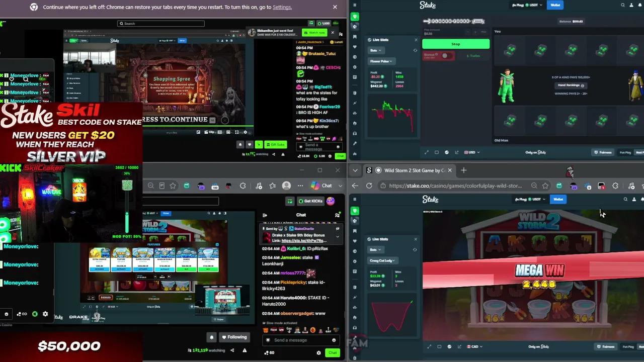Viewport: 644px width, 362px height.
Task: Open chat settings gear in Kick chat
Action: (318, 353)
